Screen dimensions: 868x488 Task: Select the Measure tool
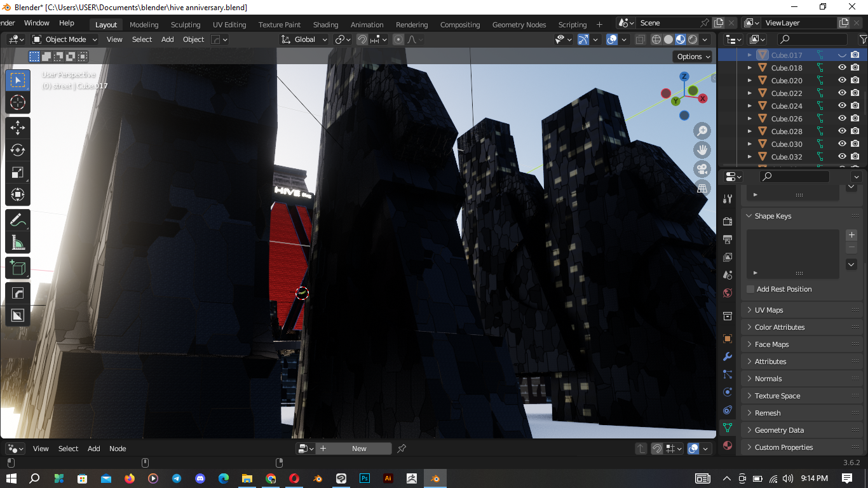point(18,243)
